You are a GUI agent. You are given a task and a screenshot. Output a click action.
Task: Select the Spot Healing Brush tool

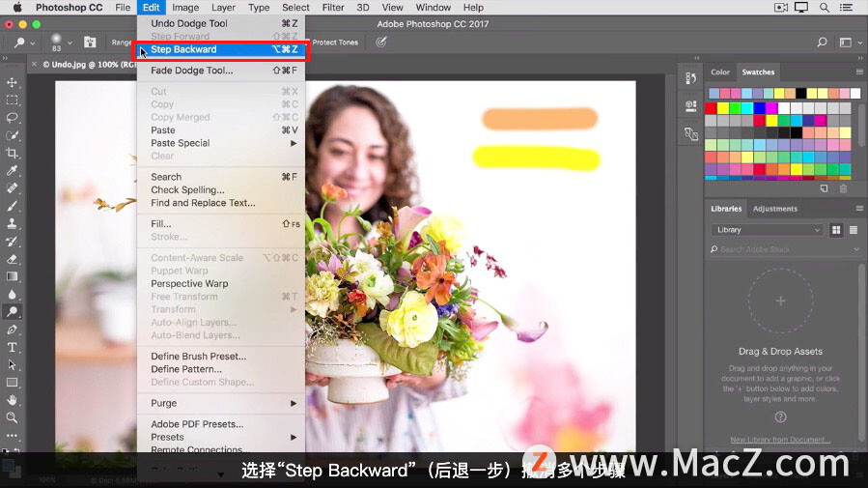click(12, 188)
